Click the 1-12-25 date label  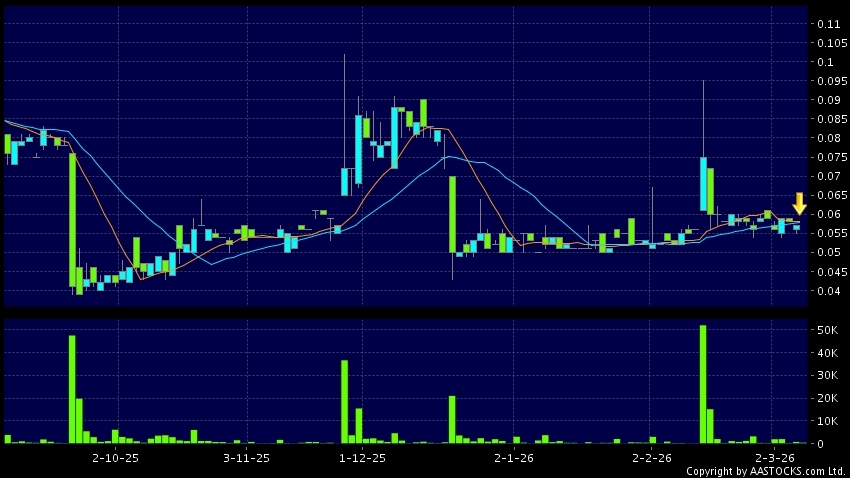[363, 457]
